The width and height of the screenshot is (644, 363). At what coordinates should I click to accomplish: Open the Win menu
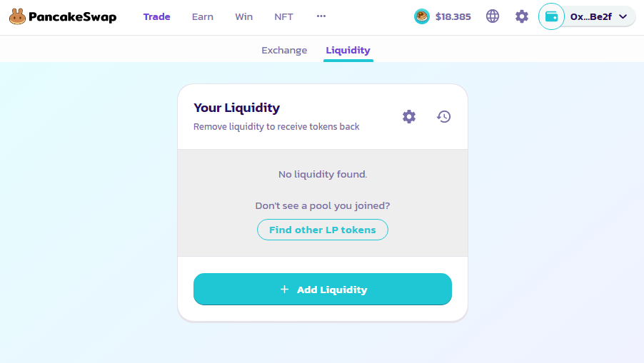tap(243, 16)
